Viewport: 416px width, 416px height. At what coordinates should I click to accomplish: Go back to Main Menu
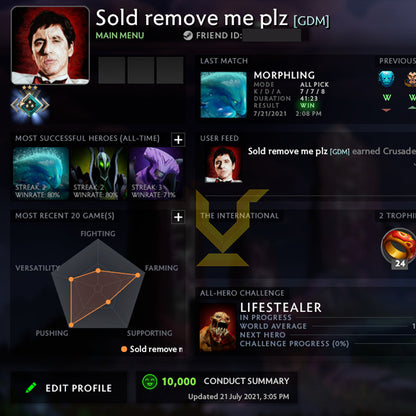[120, 35]
